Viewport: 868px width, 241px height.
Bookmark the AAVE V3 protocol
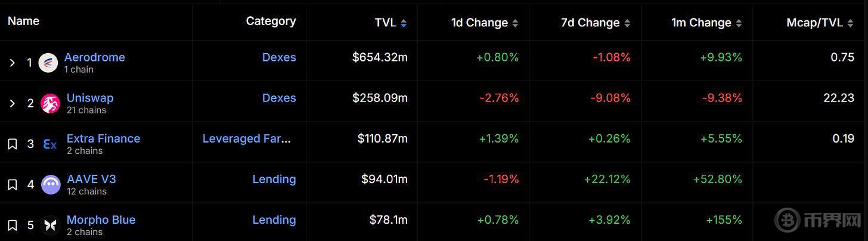click(12, 184)
